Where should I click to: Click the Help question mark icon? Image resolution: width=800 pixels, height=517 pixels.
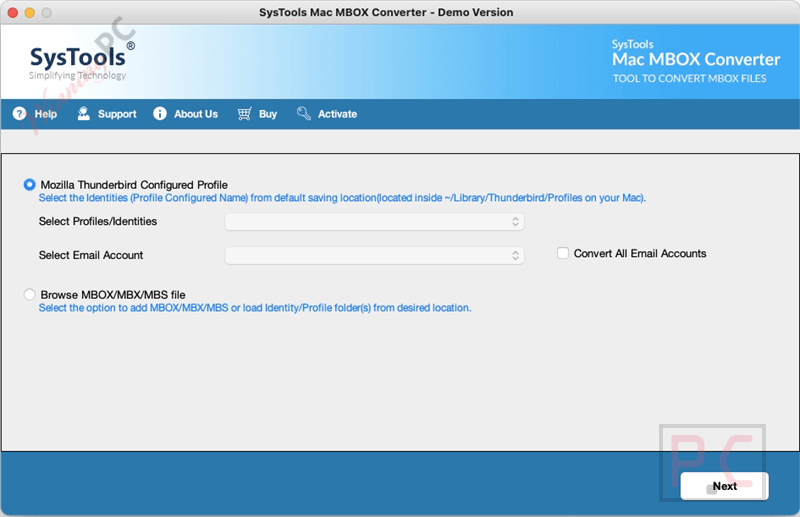19,113
